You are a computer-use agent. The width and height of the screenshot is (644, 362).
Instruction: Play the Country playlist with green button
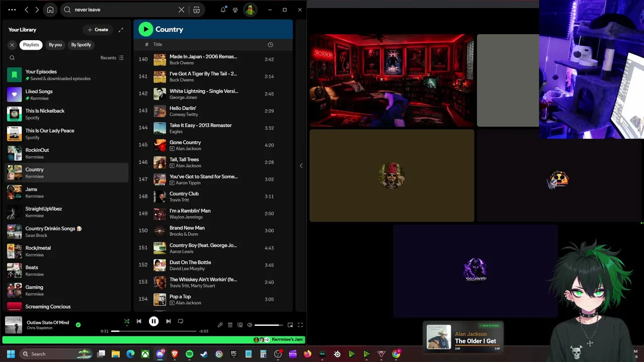tap(145, 29)
